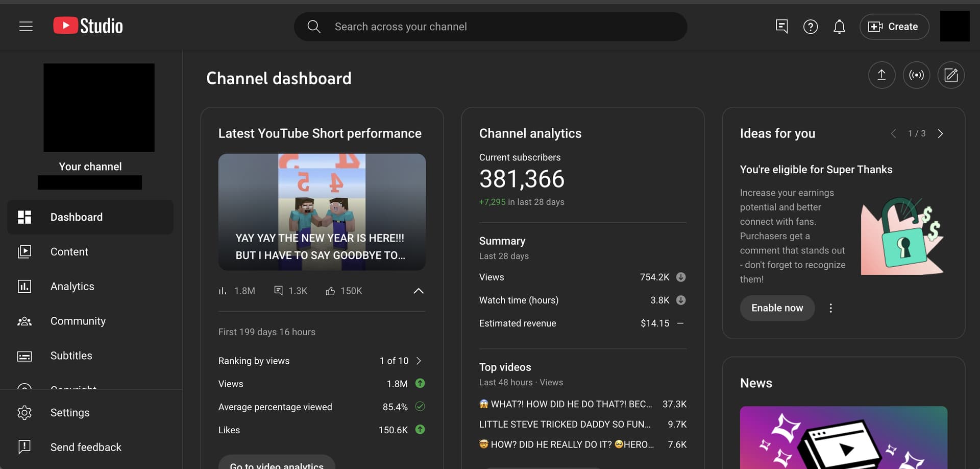Click the '381,366' subscriber count

coord(522,179)
